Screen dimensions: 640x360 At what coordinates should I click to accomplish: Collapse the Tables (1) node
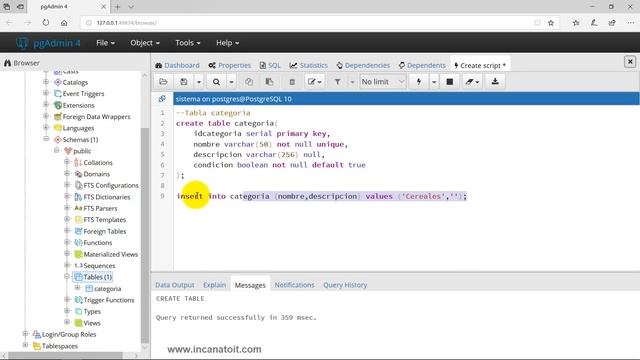[67, 276]
